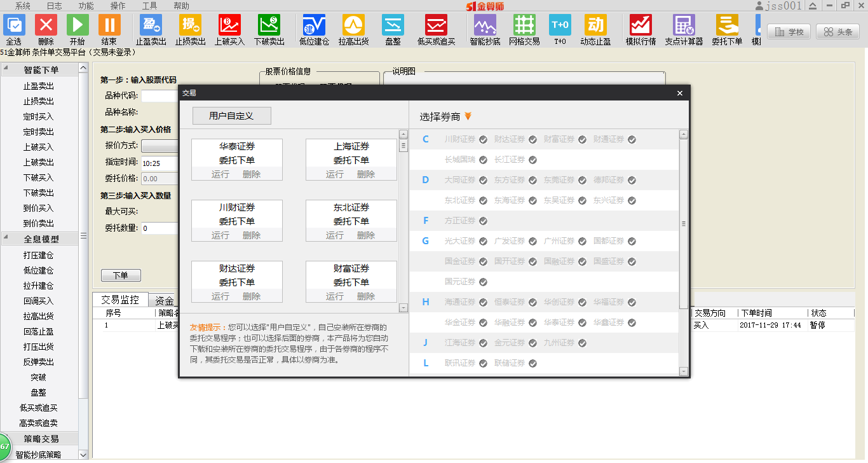Click the down arrow of the broker list scrollbar
Viewport: 868px width, 463px height.
pos(684,371)
